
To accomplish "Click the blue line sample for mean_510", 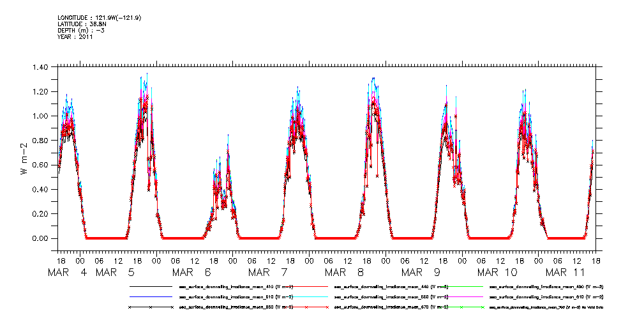I will click(x=151, y=296).
